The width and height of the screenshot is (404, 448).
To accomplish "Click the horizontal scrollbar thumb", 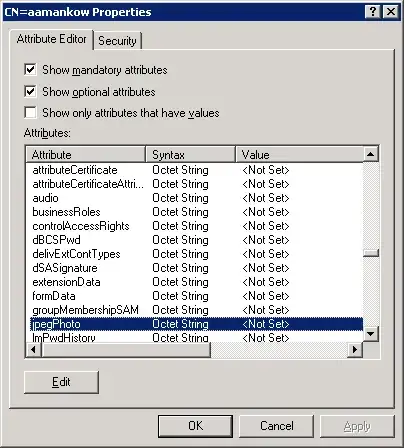I will (126, 350).
